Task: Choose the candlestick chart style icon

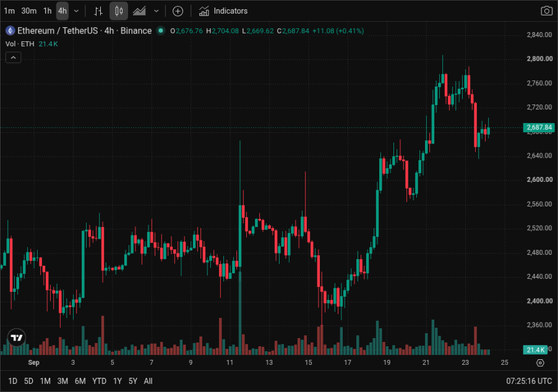Action: (x=119, y=11)
